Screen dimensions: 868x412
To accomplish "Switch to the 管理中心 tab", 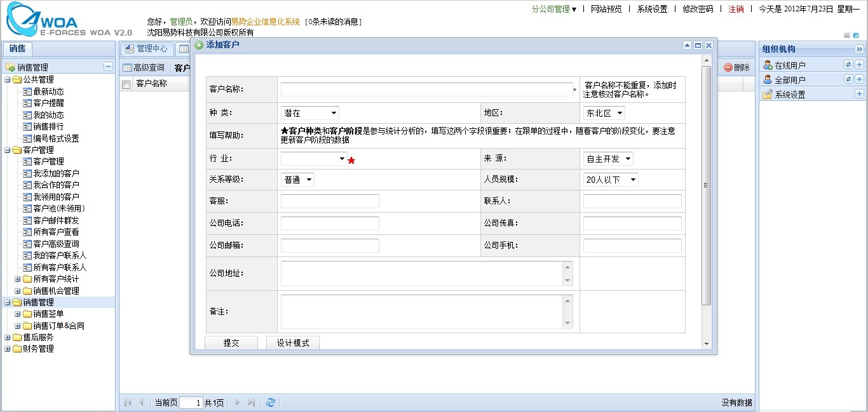I will coord(146,49).
